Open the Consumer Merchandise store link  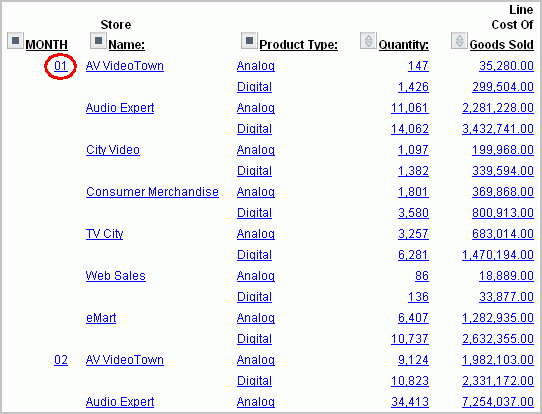152,192
